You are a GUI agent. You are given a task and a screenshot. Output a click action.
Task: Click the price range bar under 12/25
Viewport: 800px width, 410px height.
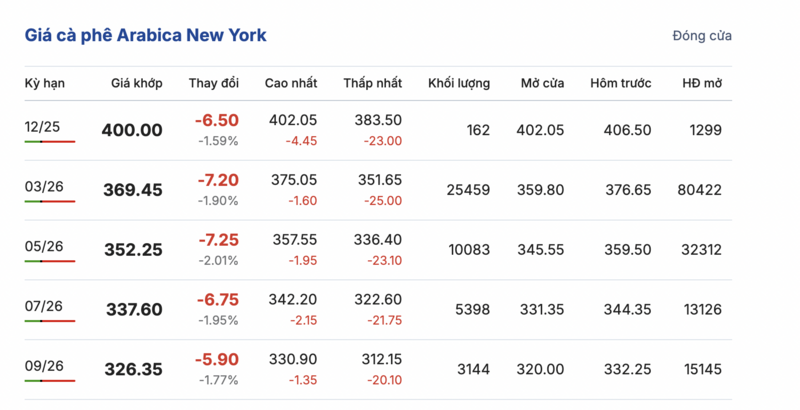click(50, 142)
